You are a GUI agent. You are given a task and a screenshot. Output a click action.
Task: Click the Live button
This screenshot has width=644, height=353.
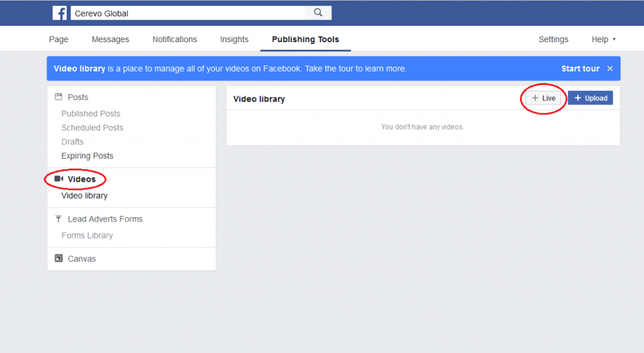pyautogui.click(x=543, y=98)
